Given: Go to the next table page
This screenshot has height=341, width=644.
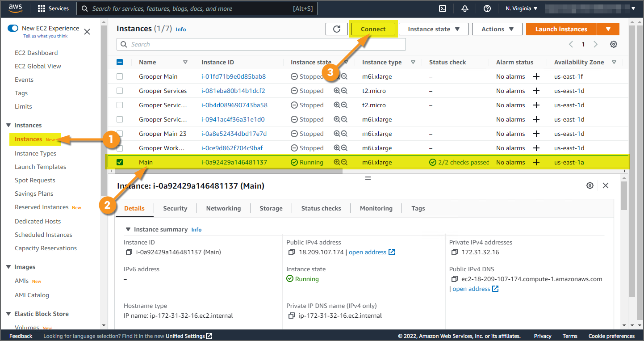Looking at the screenshot, I should click(x=595, y=44).
